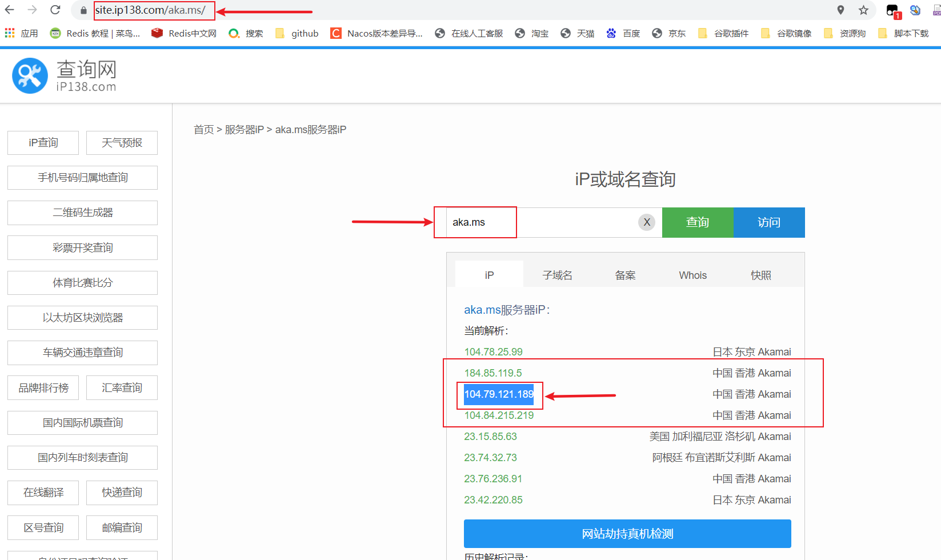Open 彩票开奖查询 in sidebar
Image resolution: width=941 pixels, height=560 pixels.
tap(82, 247)
